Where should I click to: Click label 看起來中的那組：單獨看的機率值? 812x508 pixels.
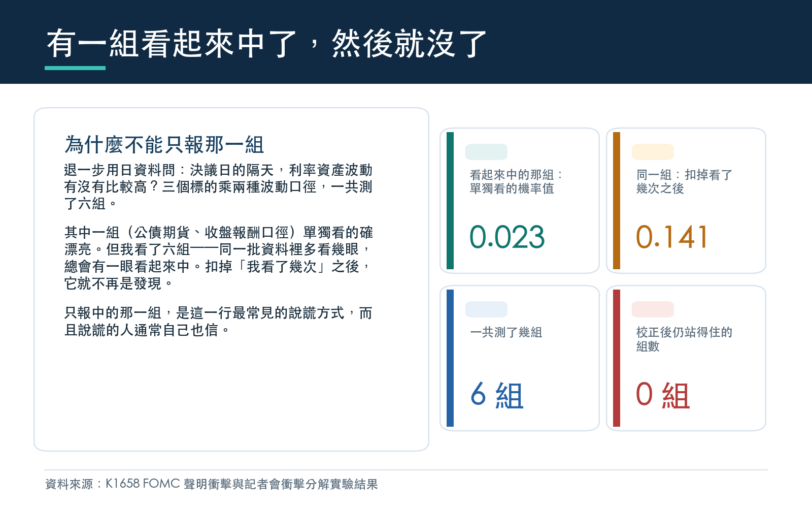pyautogui.click(x=516, y=182)
